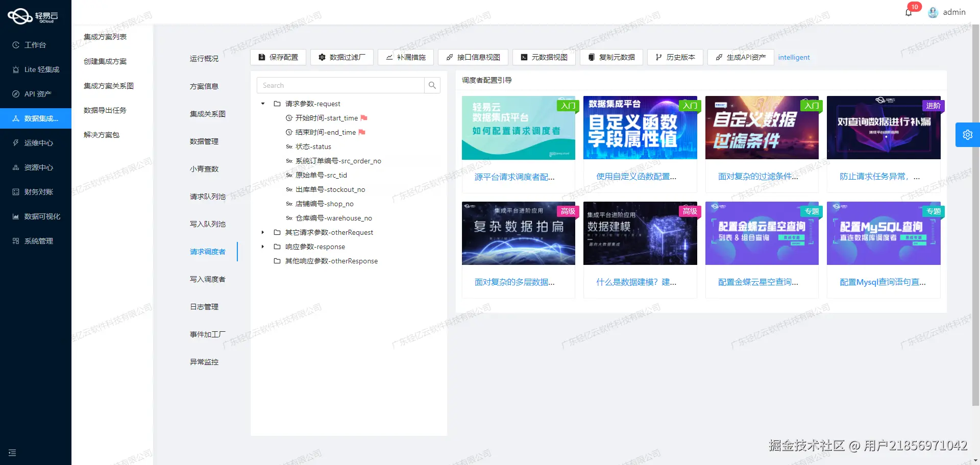Open the intelligent link next to the toolbar
The image size is (980, 465).
(x=794, y=57)
